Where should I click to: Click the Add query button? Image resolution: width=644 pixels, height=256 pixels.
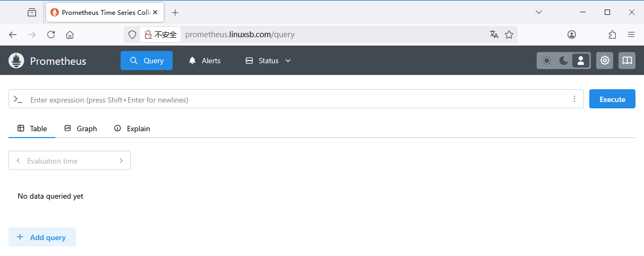coord(42,237)
